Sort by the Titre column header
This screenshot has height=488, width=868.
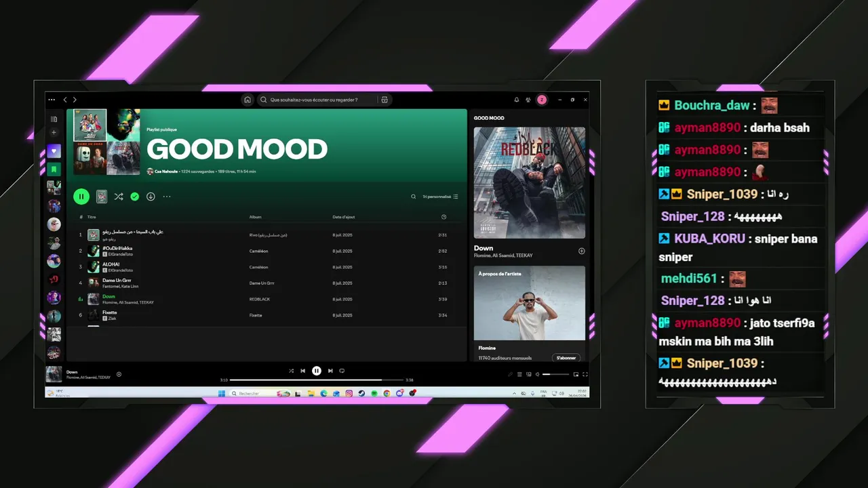coord(92,217)
